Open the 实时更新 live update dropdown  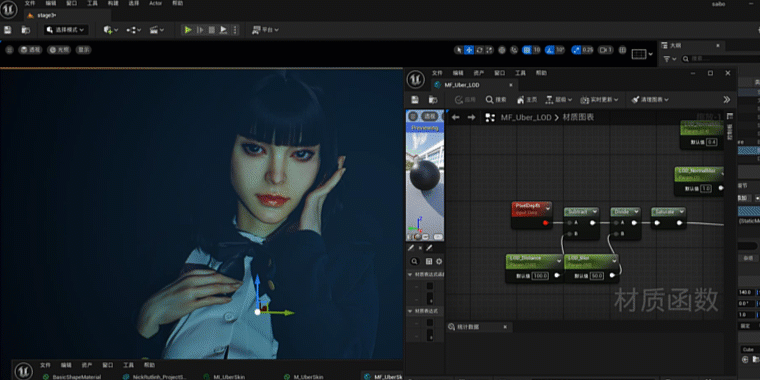pos(600,99)
